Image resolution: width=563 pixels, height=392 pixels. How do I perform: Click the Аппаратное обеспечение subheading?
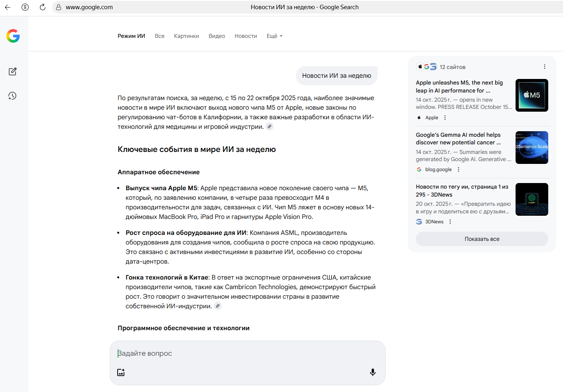(159, 172)
